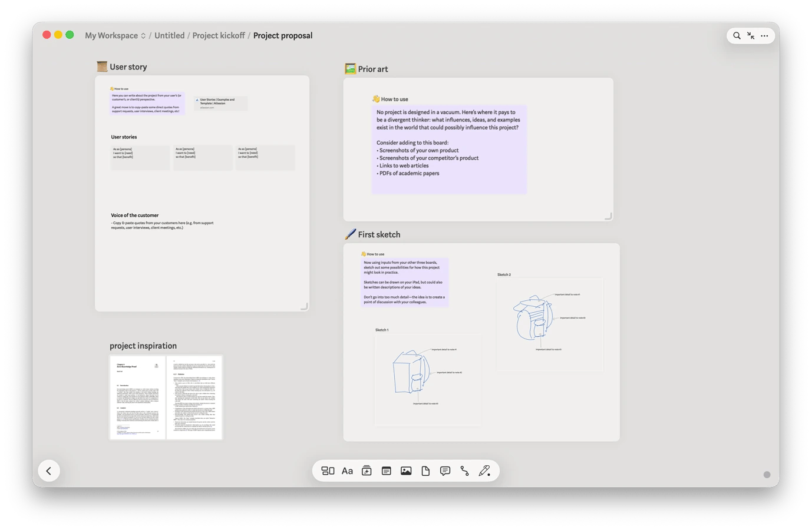Click the Voice of the customer heading
812x530 pixels.
135,216
